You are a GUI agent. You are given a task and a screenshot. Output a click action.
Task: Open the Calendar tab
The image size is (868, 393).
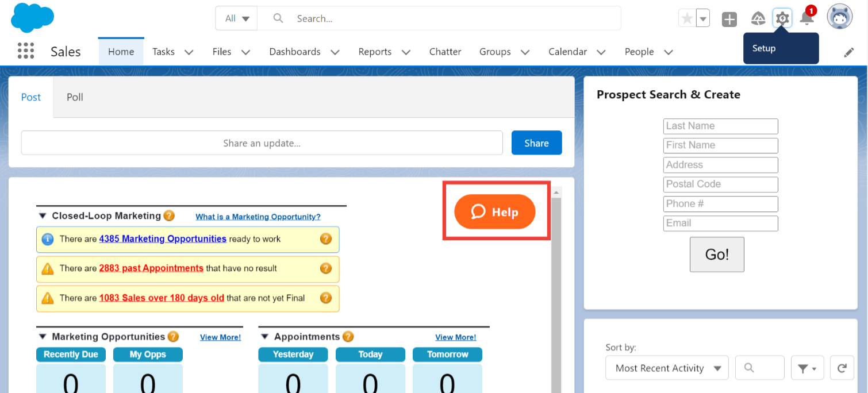(567, 52)
